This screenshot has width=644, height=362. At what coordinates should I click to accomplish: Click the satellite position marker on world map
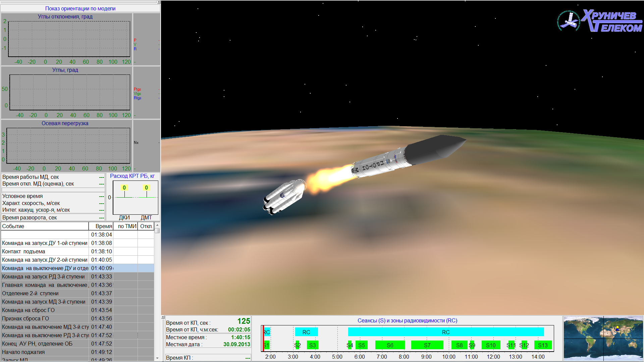617,328
